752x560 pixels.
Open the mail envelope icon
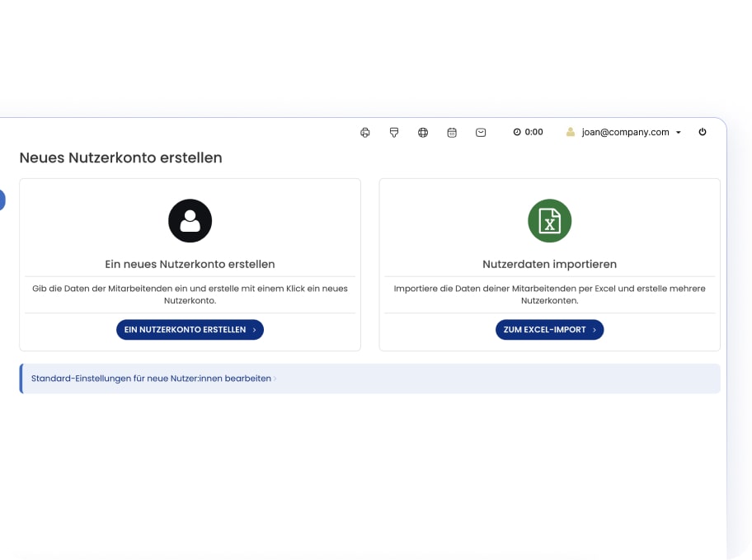point(481,132)
